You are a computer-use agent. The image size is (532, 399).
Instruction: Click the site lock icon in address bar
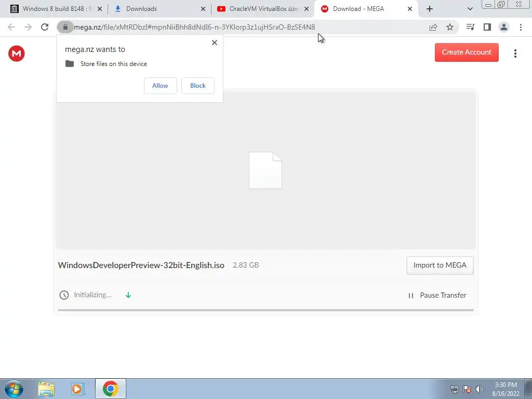point(65,27)
